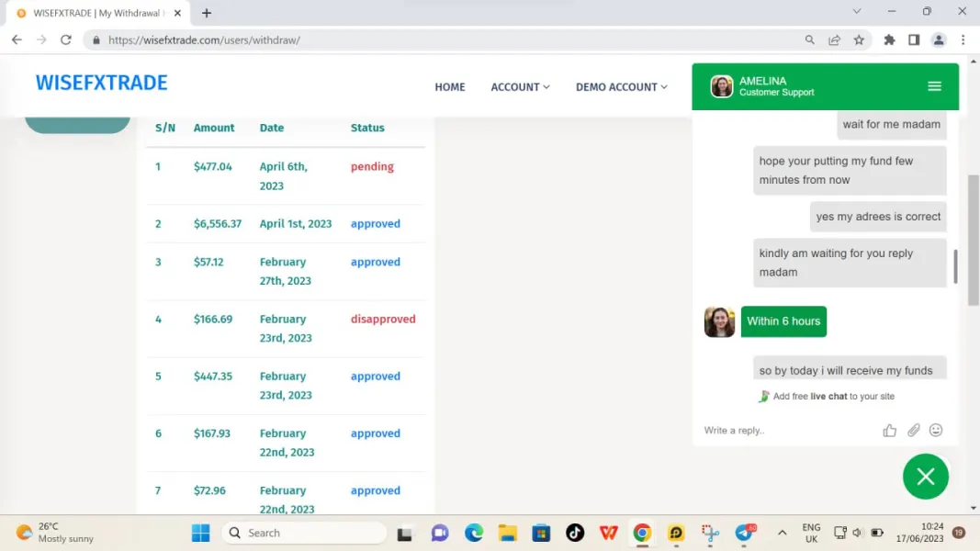Open Microsoft Store from the taskbar

tap(541, 533)
